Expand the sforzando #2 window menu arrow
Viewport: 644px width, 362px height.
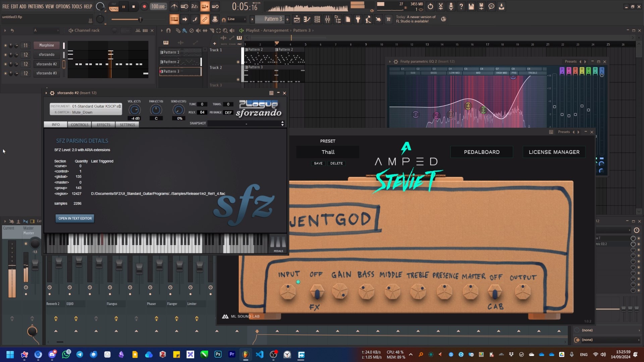point(46,93)
